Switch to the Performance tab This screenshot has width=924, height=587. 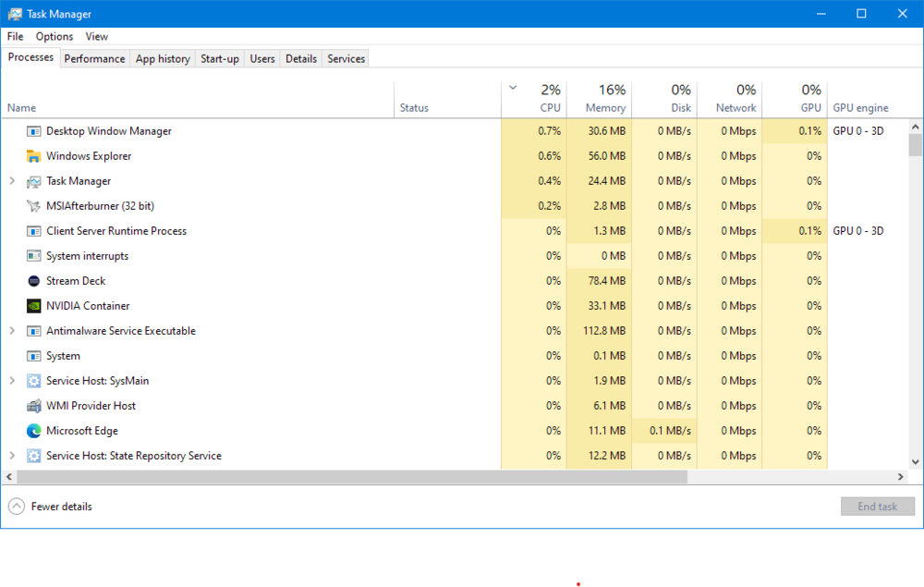[x=94, y=58]
